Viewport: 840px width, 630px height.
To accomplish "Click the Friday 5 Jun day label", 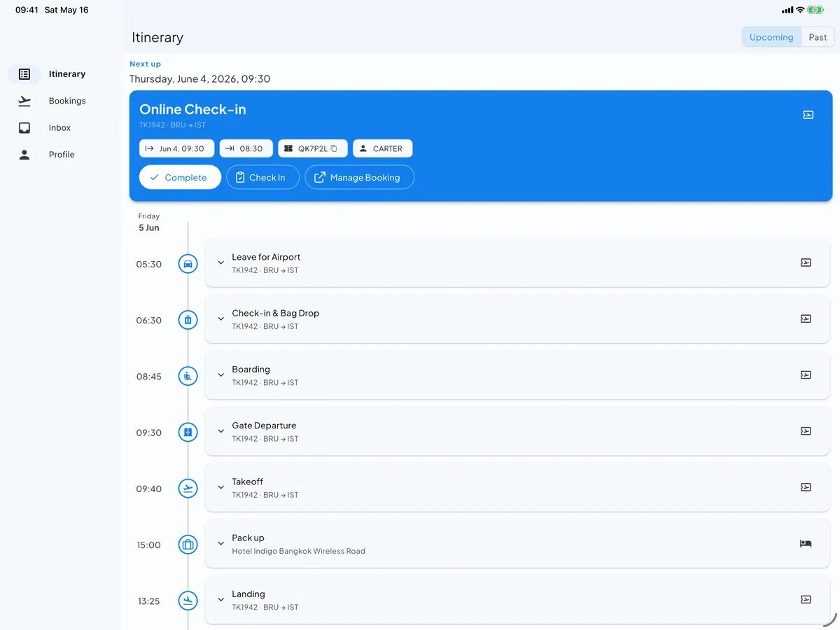I will pos(149,222).
